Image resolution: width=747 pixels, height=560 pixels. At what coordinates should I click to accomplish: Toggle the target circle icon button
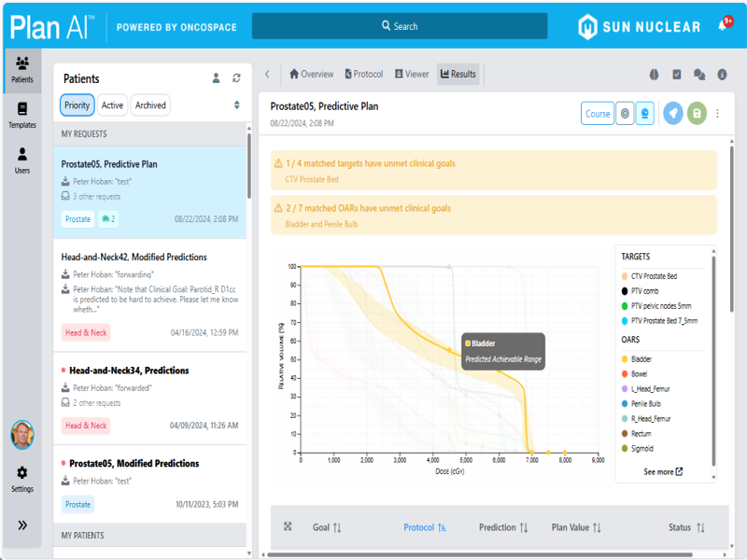[625, 114]
